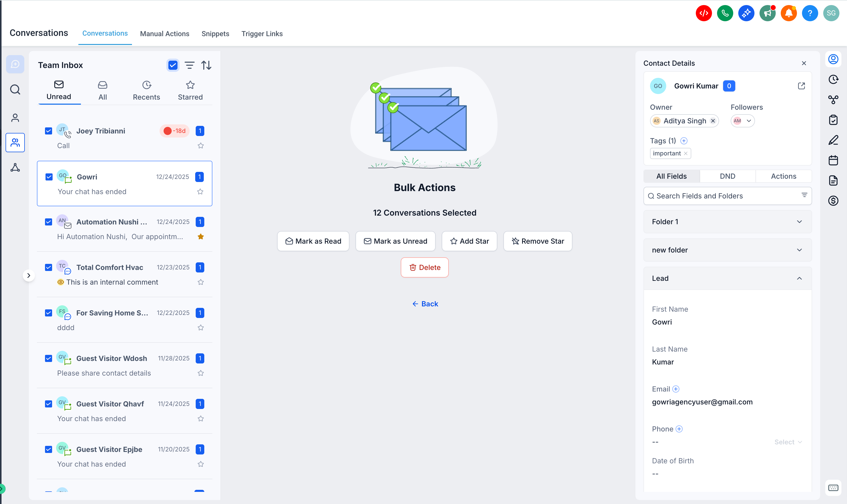The image size is (847, 504).
Task: Click the Mark as Read button
Action: point(313,241)
